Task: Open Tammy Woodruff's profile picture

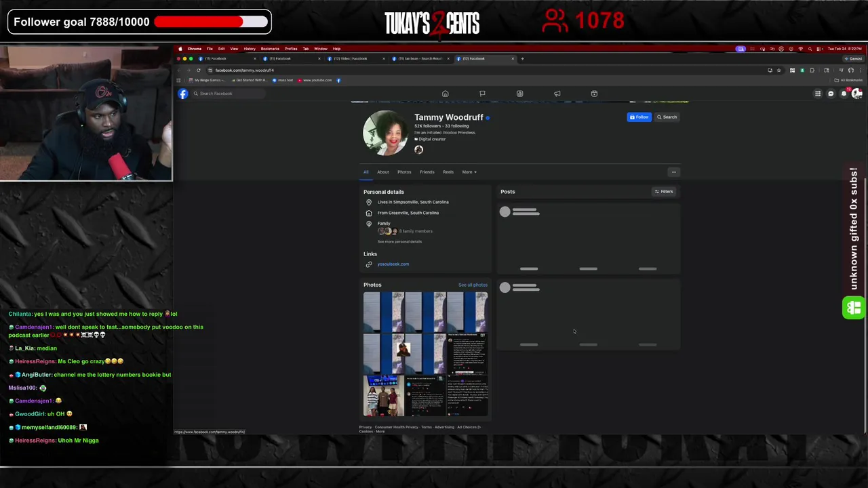Action: 385,133
